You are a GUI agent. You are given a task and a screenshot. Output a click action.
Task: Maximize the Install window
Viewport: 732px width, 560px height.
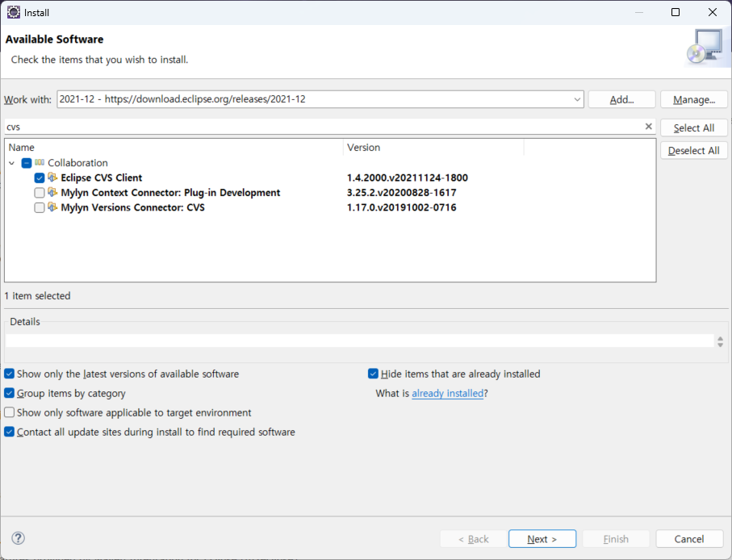click(675, 12)
